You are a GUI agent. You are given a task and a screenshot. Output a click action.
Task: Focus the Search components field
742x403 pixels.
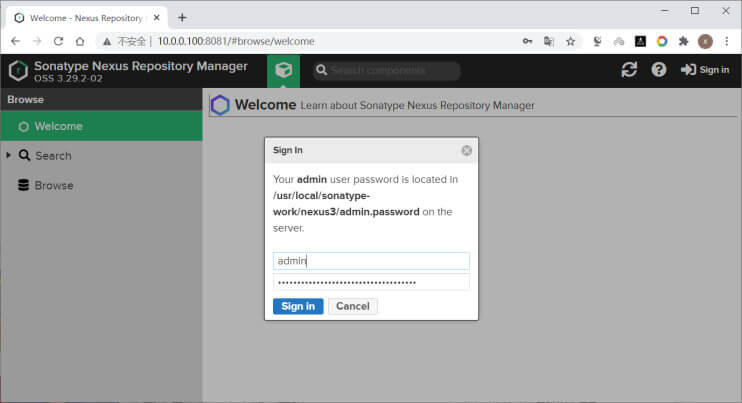click(x=387, y=70)
